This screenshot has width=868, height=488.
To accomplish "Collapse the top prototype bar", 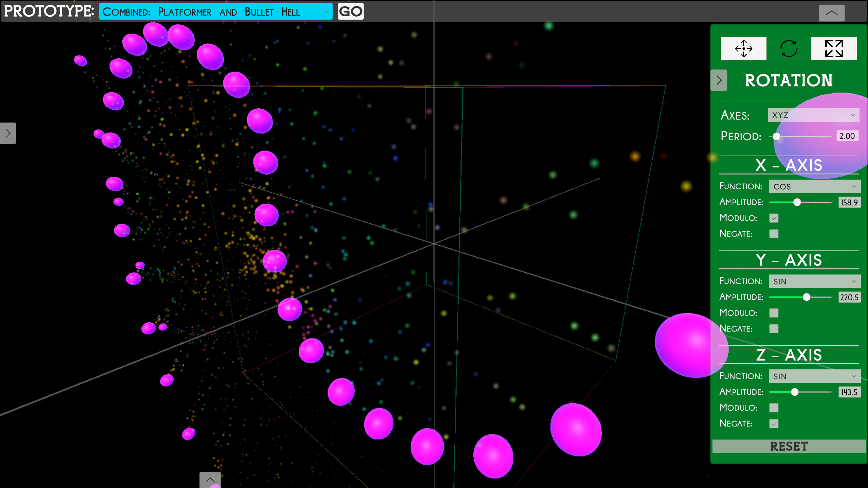I will (831, 13).
